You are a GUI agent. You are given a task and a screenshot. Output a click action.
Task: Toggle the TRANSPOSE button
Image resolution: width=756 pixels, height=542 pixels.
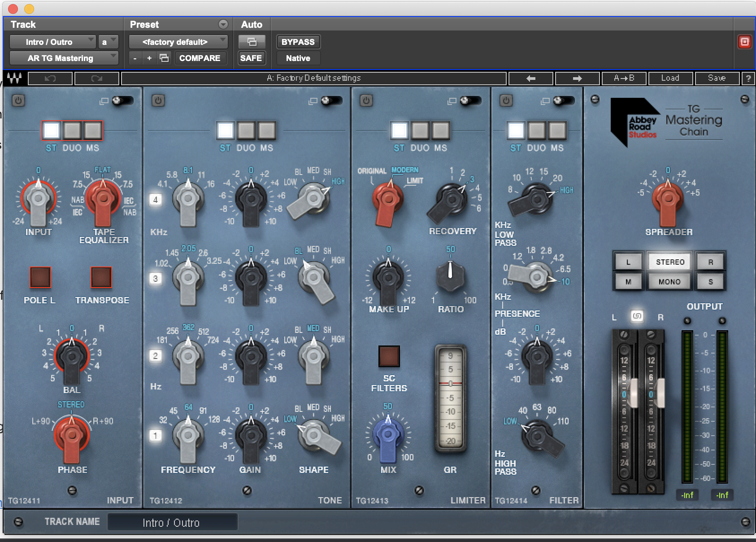coord(101,277)
